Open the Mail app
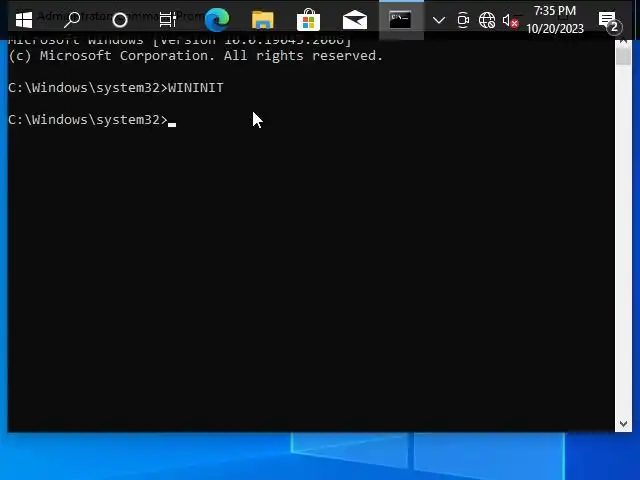 tap(355, 20)
